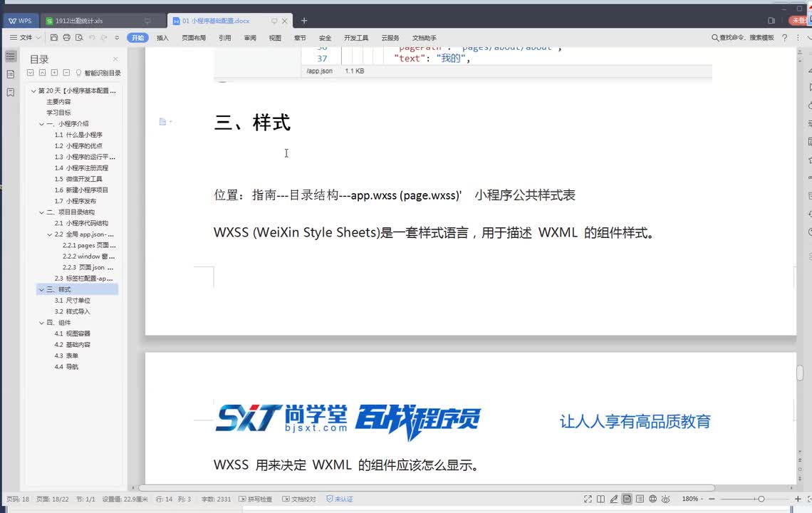Select the chapter navigation sidebar icon
Viewport: 812px width, 513px height.
click(11, 75)
